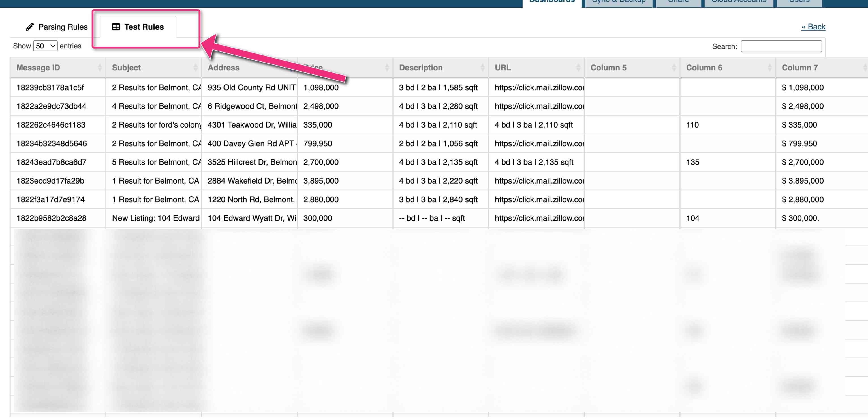The image size is (868, 420).
Task: Sort the table by Subject column
Action: tap(154, 68)
